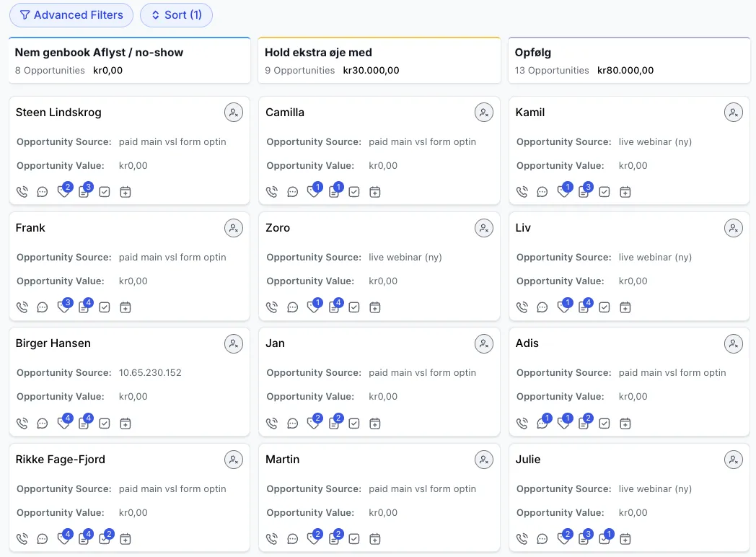756x557 pixels.
Task: Open the tags icon on Birger Hansen's card
Action: [63, 424]
